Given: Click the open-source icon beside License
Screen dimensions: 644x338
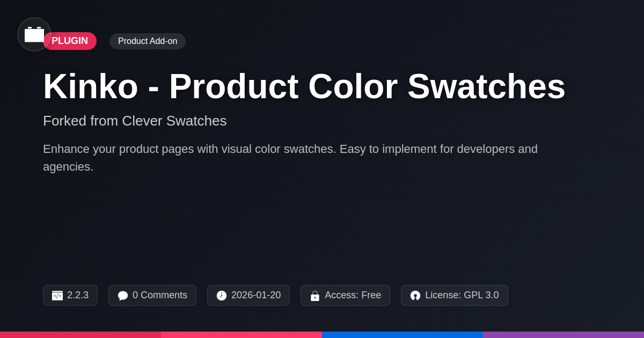Looking at the screenshot, I should (415, 296).
